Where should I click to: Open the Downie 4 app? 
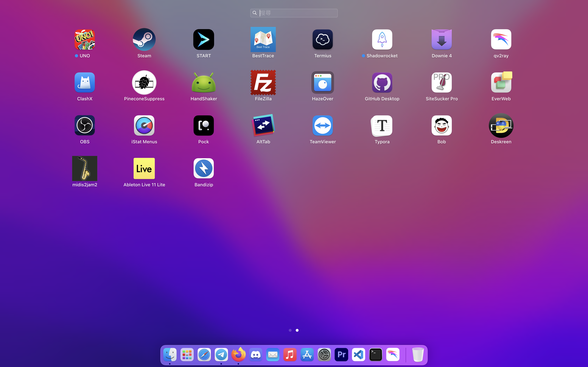[442, 39]
